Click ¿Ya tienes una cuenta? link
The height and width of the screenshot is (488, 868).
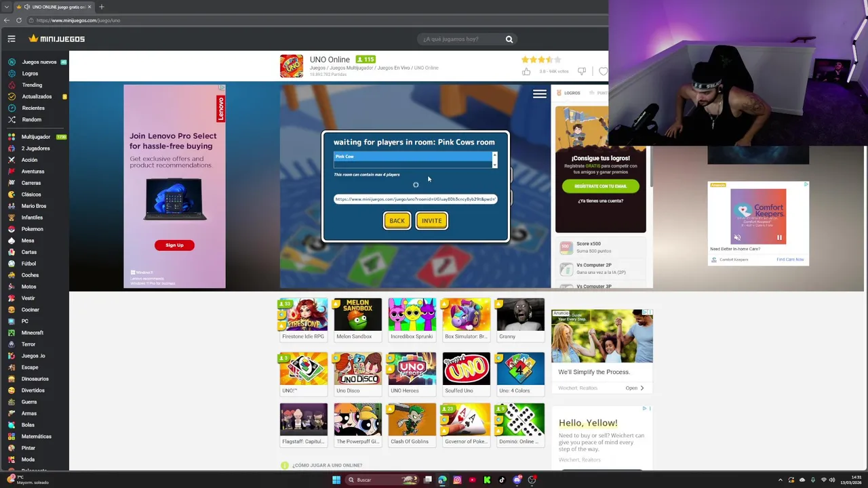tap(600, 201)
